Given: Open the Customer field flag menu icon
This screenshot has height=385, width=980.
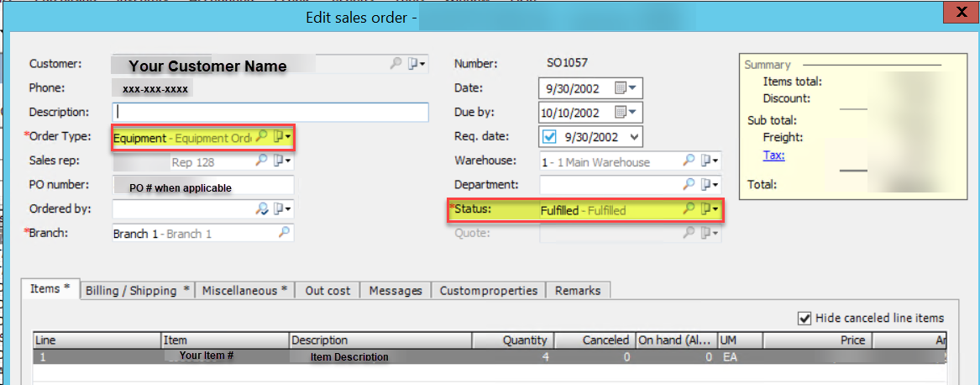Looking at the screenshot, I should [x=417, y=63].
